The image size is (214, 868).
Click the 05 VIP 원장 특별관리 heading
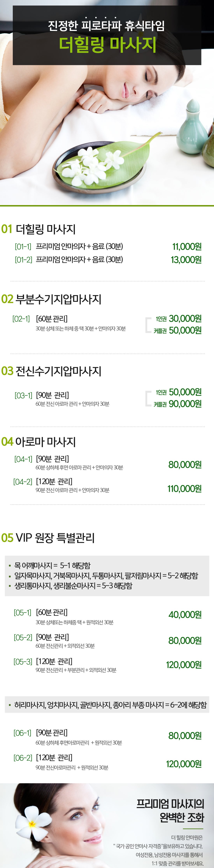pyautogui.click(x=48, y=538)
